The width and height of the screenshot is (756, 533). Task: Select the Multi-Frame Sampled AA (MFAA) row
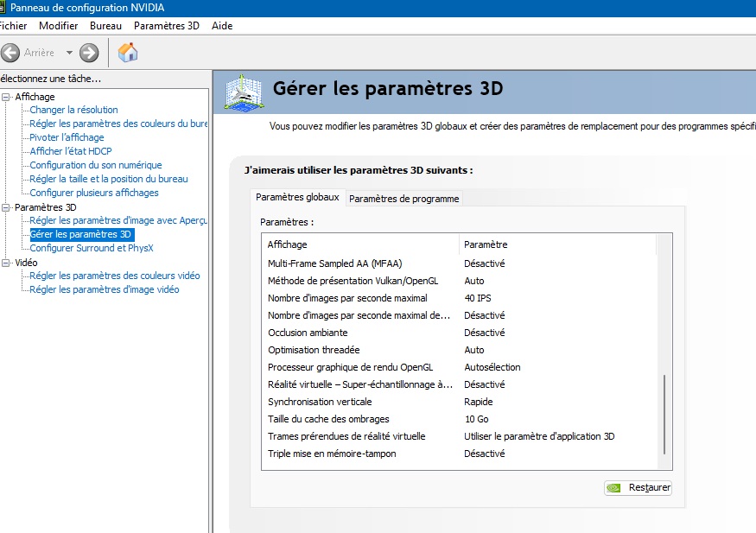[460, 263]
